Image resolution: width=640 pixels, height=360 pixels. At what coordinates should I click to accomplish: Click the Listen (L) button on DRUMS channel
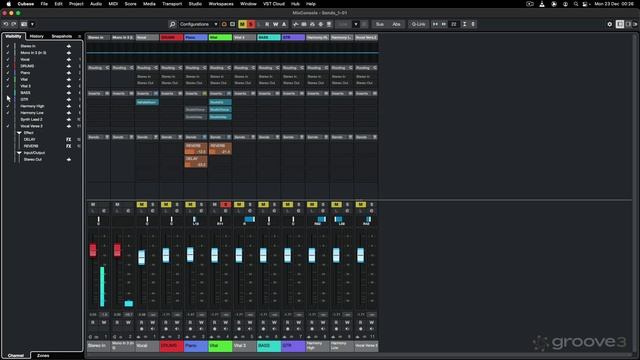166,211
